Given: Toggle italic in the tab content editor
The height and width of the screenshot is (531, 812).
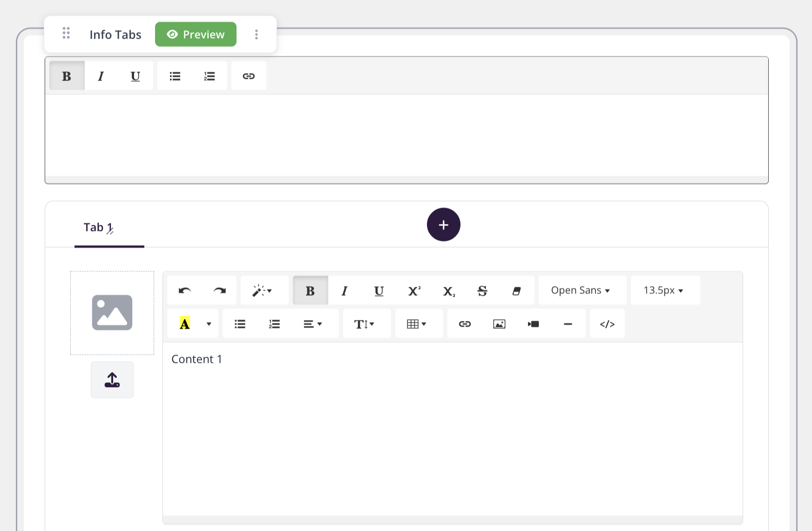Looking at the screenshot, I should pos(345,291).
